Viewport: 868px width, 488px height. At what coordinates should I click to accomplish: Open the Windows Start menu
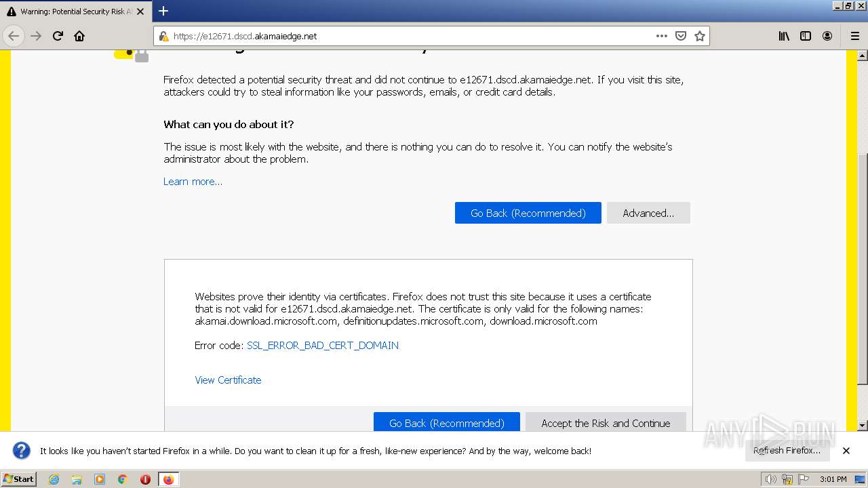click(x=18, y=479)
